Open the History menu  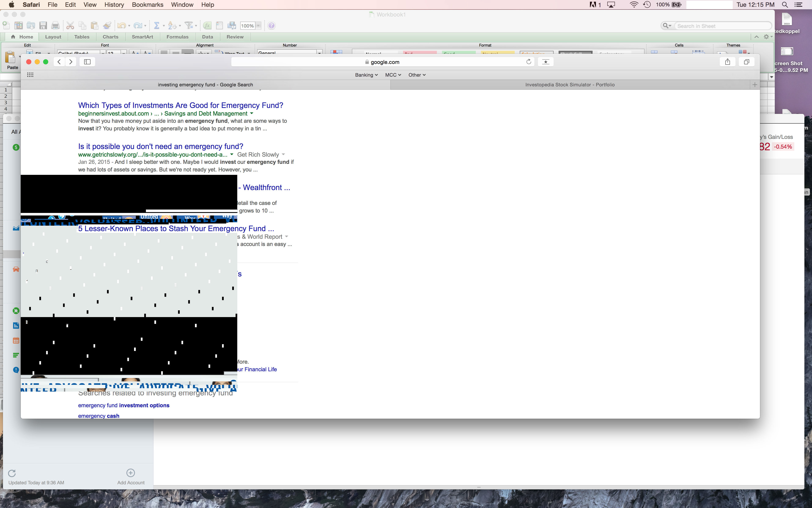(114, 5)
